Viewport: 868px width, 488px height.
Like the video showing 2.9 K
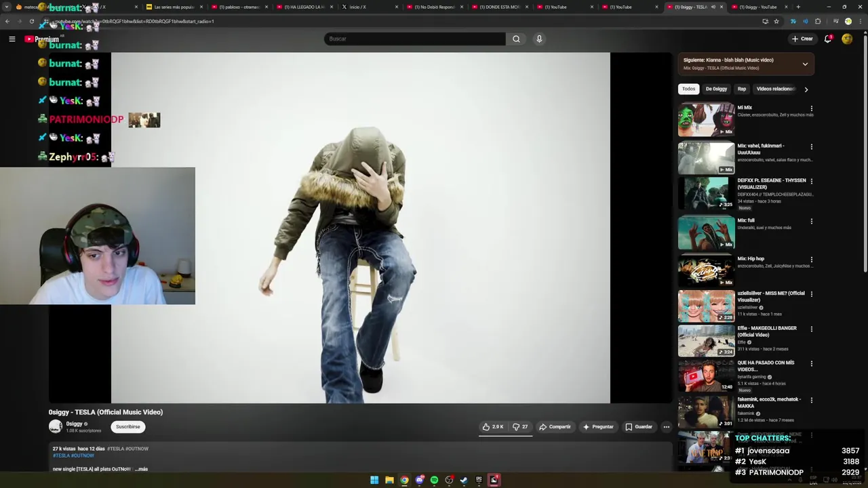point(493,427)
